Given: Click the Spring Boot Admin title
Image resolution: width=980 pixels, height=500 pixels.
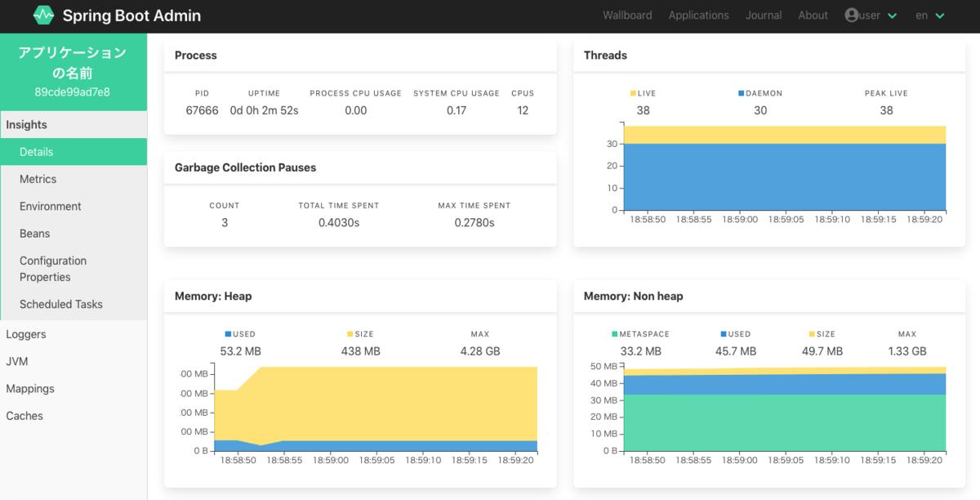Looking at the screenshot, I should 131,16.
